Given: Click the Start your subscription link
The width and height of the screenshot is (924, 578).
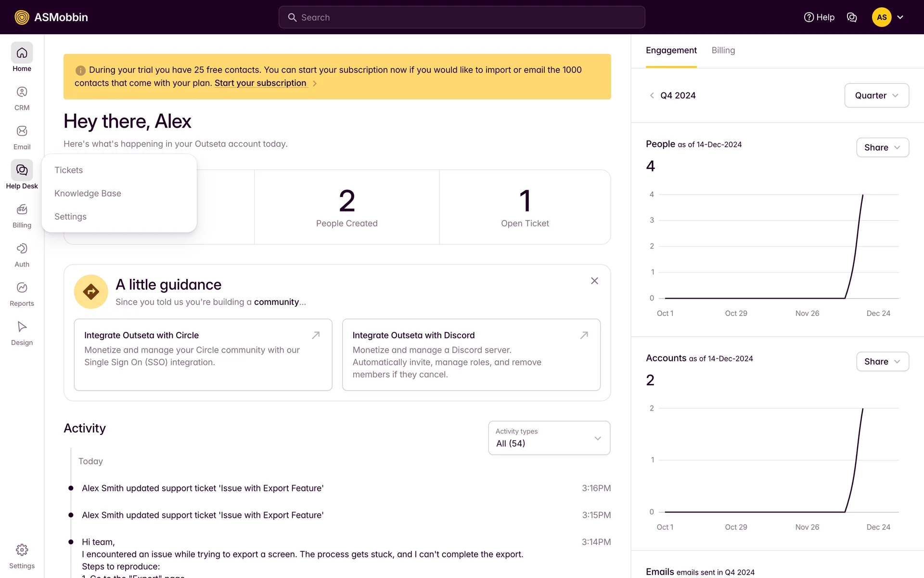Looking at the screenshot, I should click(260, 83).
